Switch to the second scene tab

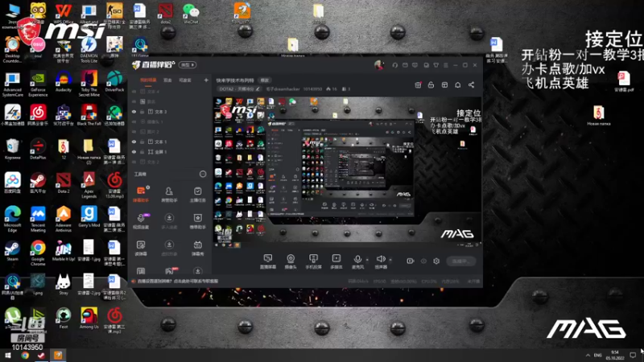(167, 80)
